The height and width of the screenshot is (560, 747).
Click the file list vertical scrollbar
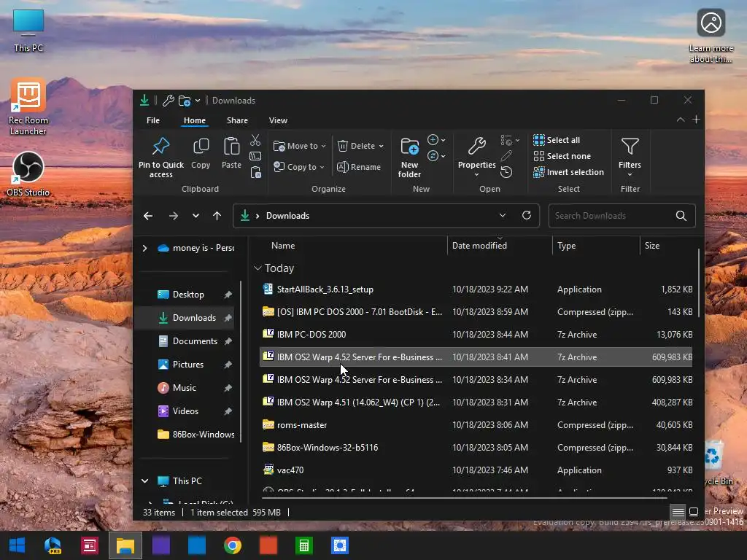pos(698,284)
